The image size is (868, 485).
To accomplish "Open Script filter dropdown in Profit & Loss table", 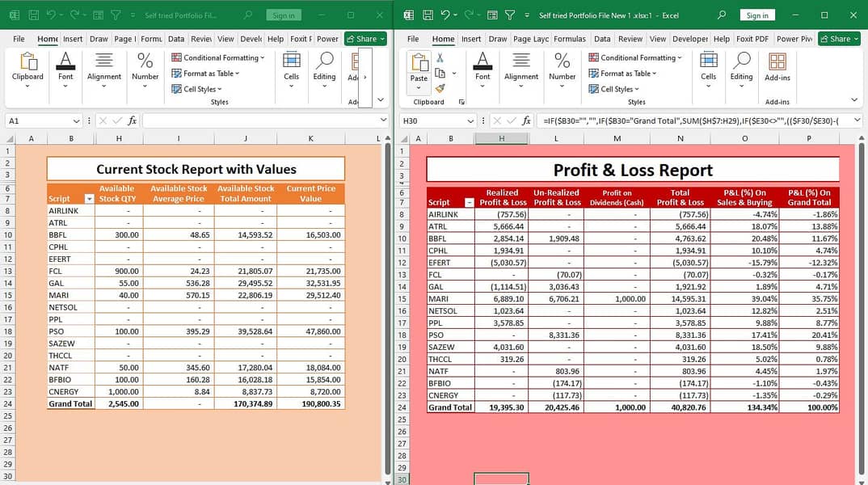I will tap(469, 203).
